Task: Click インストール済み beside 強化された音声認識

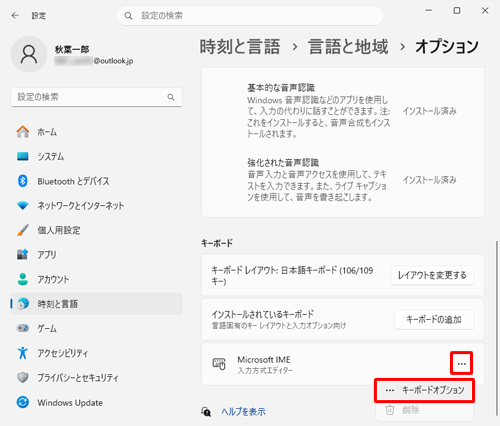Action: 429,180
